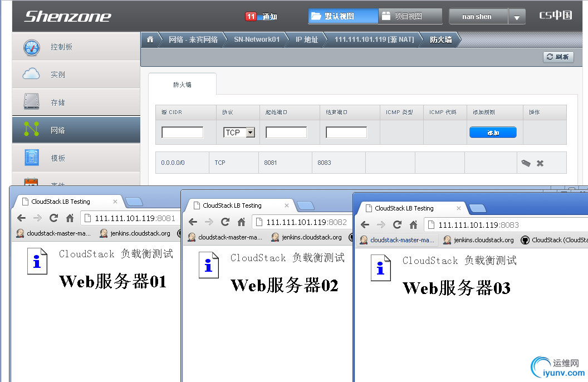
Task: Open cloudstack-master-ma... bookmark in 8083 window
Action: click(397, 240)
